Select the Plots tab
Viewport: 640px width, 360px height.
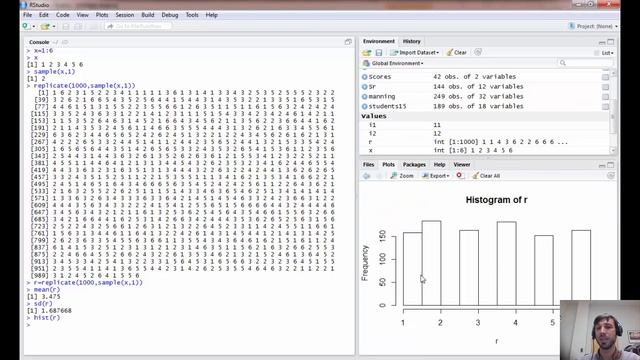pyautogui.click(x=388, y=164)
